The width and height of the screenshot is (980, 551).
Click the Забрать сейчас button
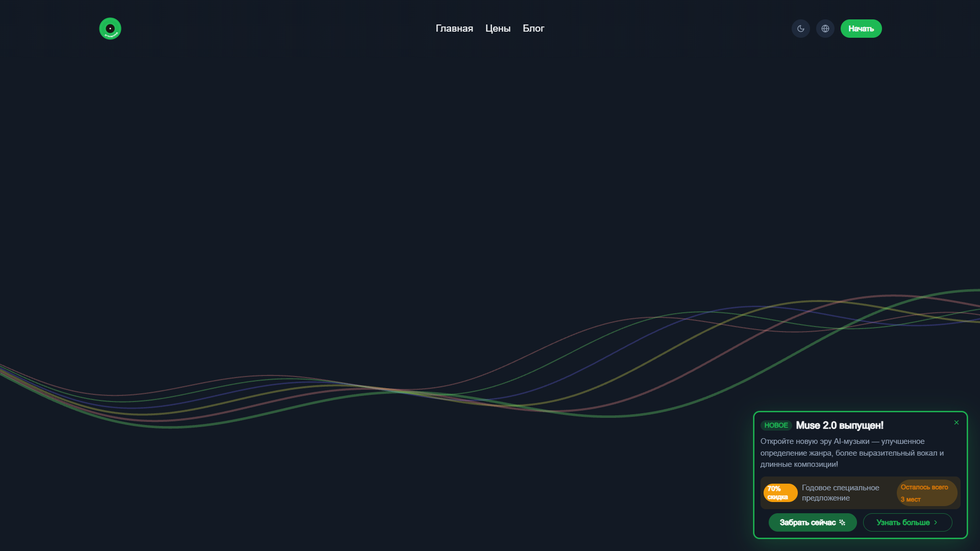point(813,522)
